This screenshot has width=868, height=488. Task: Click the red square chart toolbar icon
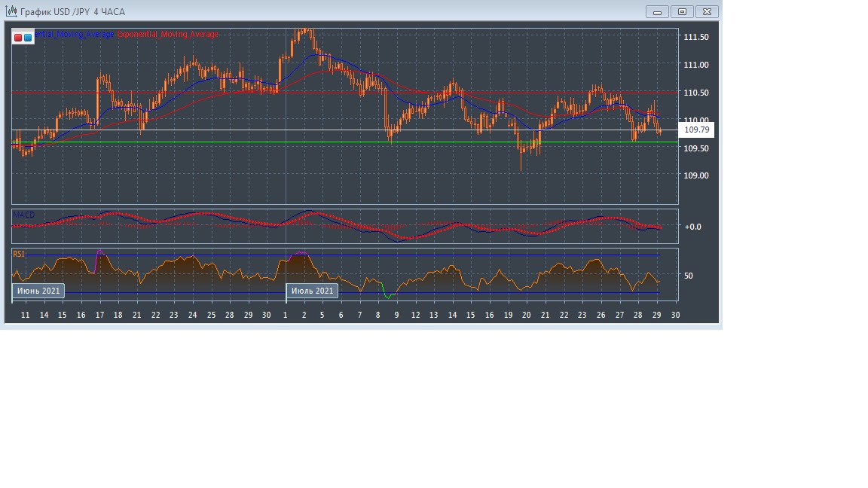tap(18, 37)
